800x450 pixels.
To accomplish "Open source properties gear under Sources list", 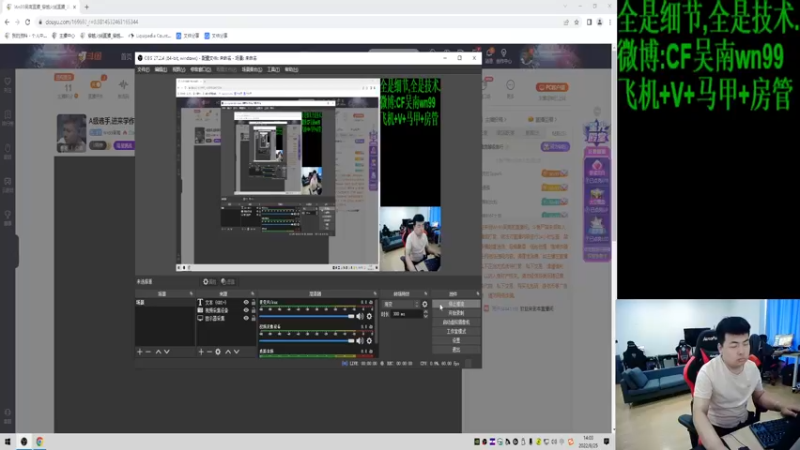I will 218,352.
